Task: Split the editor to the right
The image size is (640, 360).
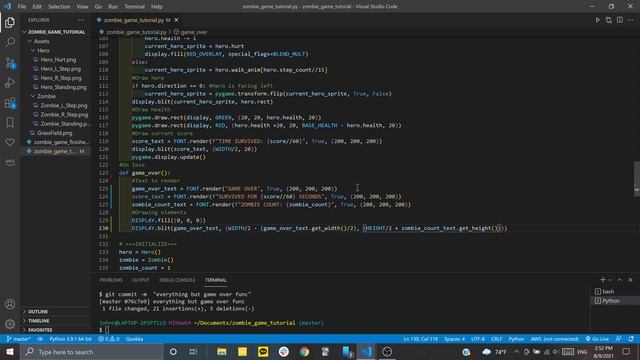Action: [620, 20]
